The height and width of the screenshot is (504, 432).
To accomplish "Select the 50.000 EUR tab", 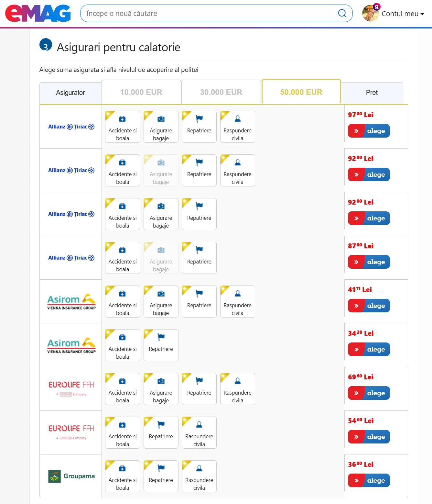I will point(301,92).
